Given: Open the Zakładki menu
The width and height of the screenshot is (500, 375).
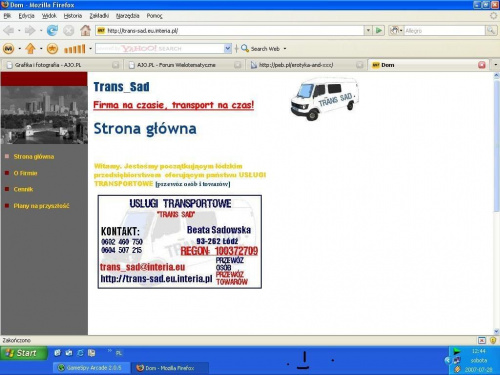Looking at the screenshot, I should [x=99, y=16].
